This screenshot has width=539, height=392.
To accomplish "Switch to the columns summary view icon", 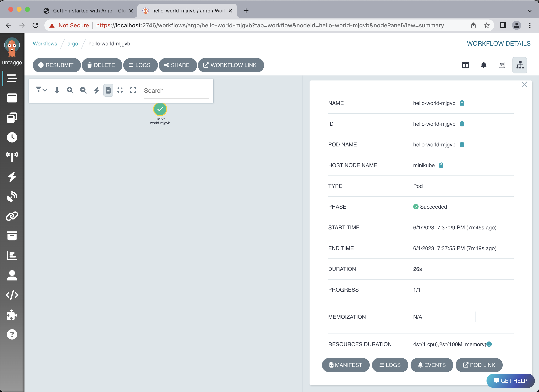I will pos(465,65).
